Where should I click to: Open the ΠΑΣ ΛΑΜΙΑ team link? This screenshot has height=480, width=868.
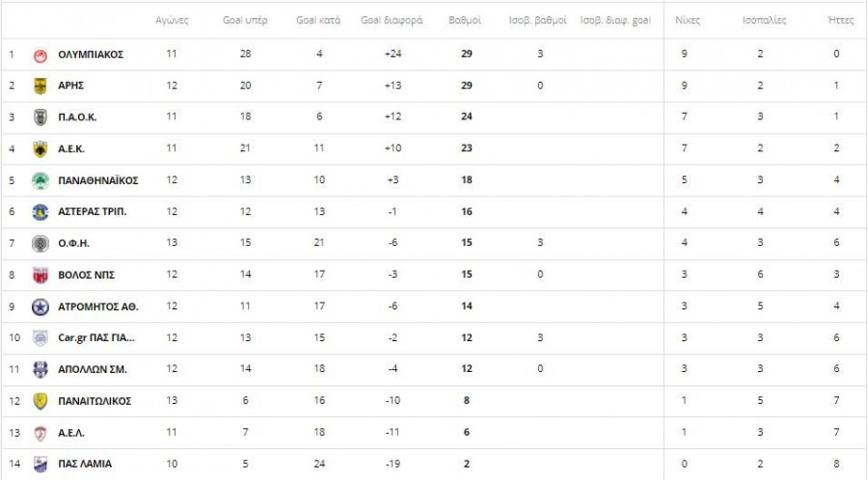85,464
